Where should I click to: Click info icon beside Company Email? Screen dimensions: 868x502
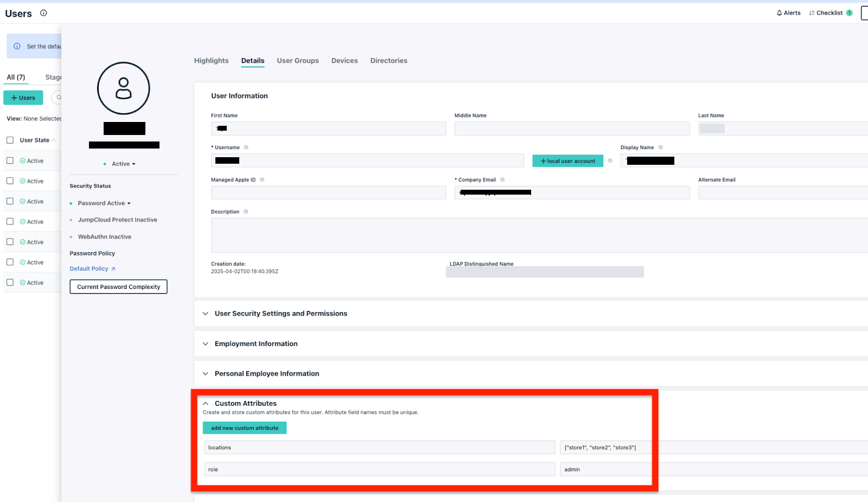click(x=502, y=180)
